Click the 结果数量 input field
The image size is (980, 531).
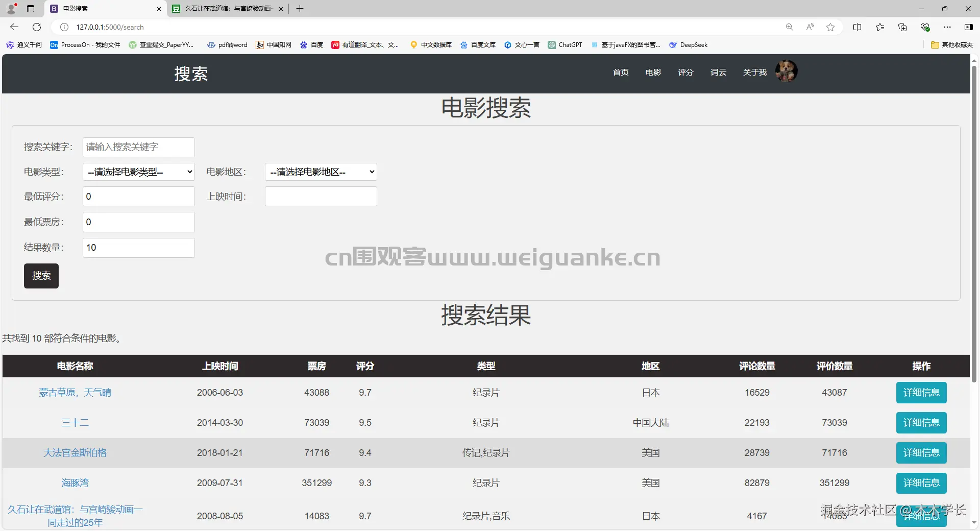pos(139,248)
